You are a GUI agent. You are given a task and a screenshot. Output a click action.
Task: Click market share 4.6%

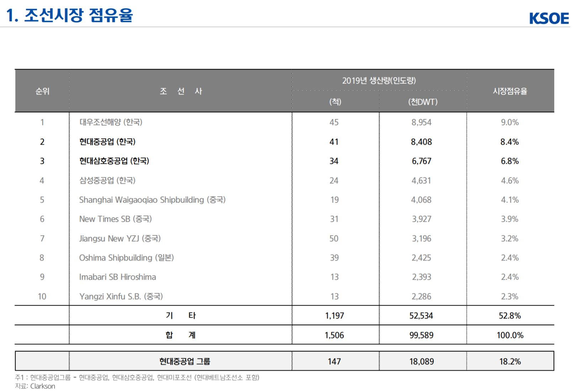[510, 181]
